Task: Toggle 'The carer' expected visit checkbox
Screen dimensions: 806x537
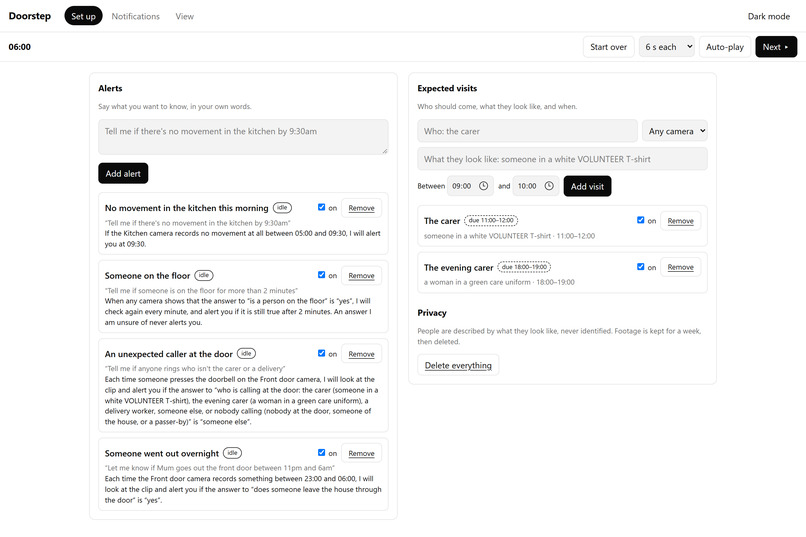Action: coord(640,220)
